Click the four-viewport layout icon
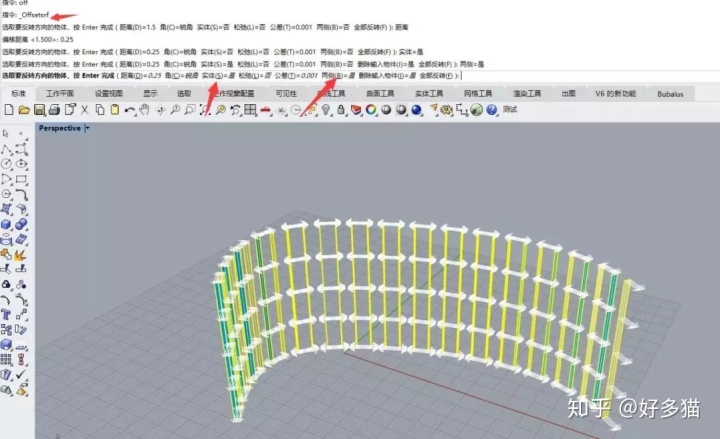Image resolution: width=720 pixels, height=439 pixels. pyautogui.click(x=250, y=109)
